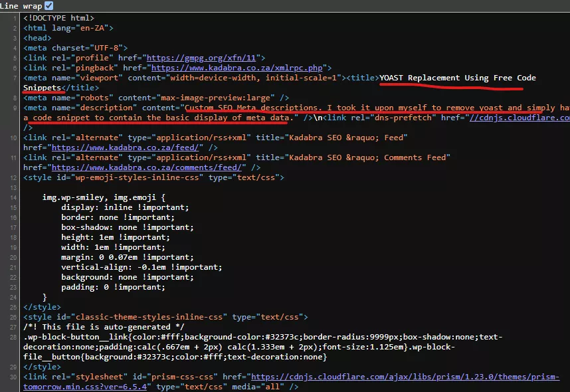Open the kadabra.co.za/feed/ link
570x392 pixels.
125,147
